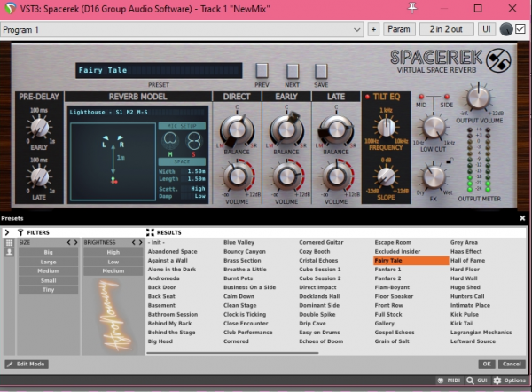Image resolution: width=532 pixels, height=392 pixels.
Task: Open the Program 1 dropdown
Action: tap(182, 30)
